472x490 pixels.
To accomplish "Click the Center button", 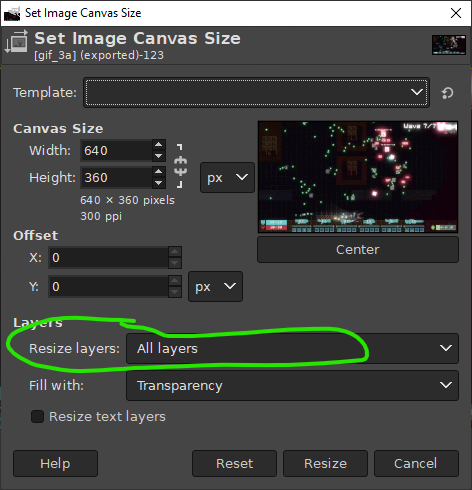I will point(358,250).
